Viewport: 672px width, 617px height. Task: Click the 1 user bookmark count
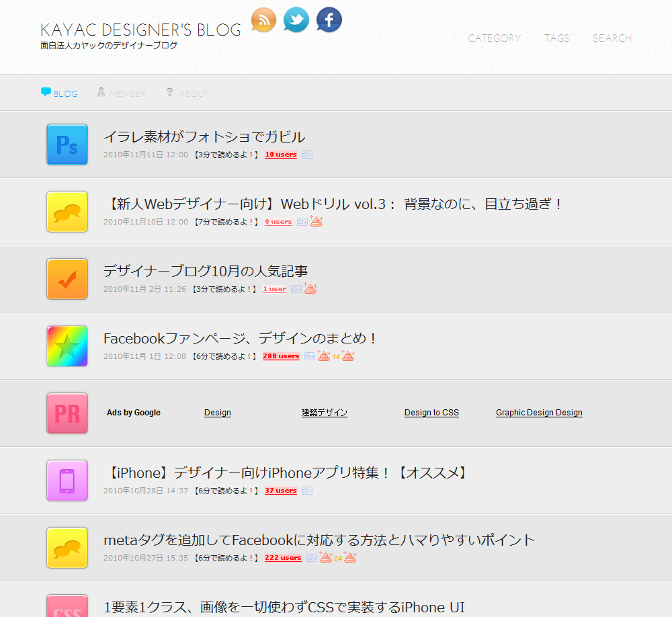274,289
